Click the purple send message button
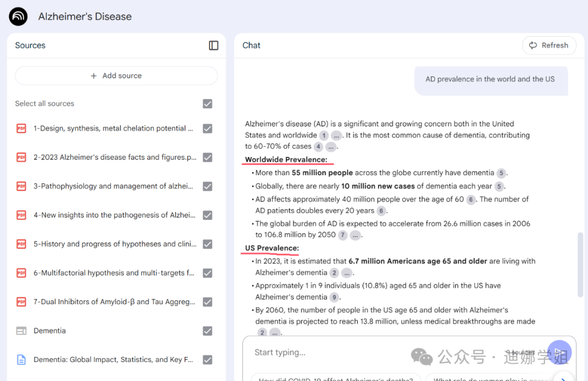The width and height of the screenshot is (588, 381). click(559, 353)
